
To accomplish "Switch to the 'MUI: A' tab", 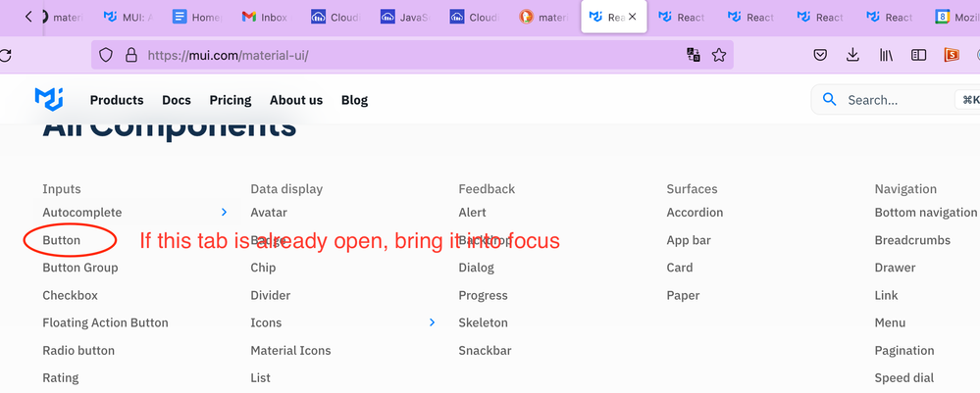I will (x=128, y=17).
